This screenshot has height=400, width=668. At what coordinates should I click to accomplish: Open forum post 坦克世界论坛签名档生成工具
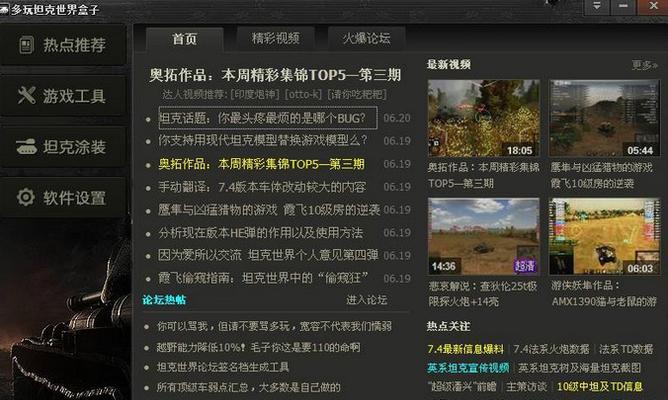[x=223, y=367]
